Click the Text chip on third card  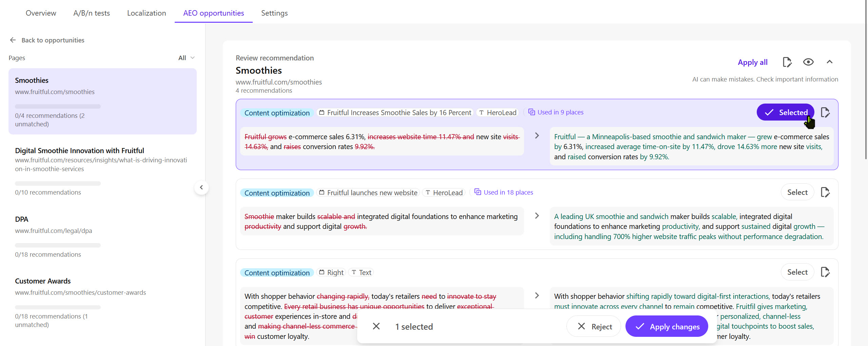click(x=361, y=272)
